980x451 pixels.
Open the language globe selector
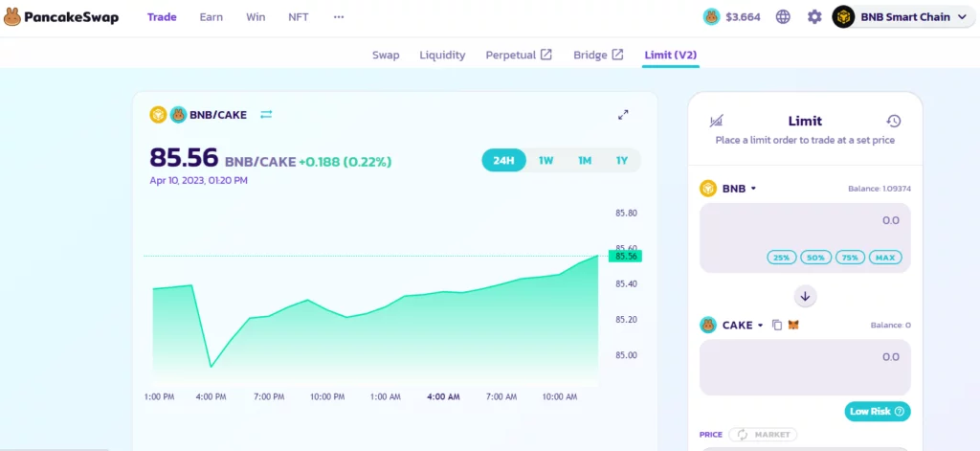click(783, 17)
